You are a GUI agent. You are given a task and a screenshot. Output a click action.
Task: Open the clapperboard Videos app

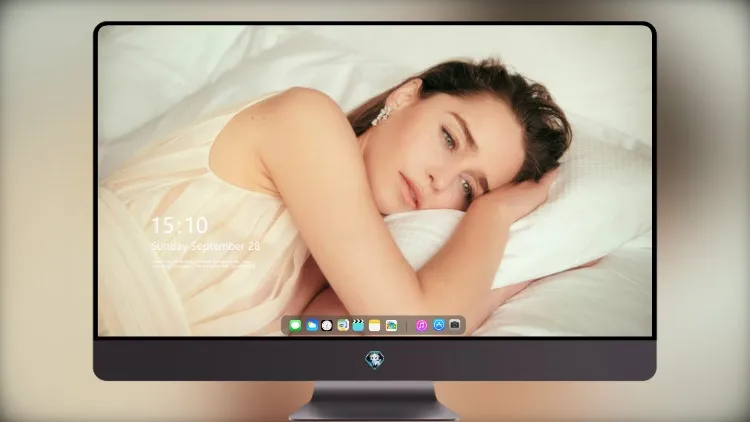(x=358, y=325)
